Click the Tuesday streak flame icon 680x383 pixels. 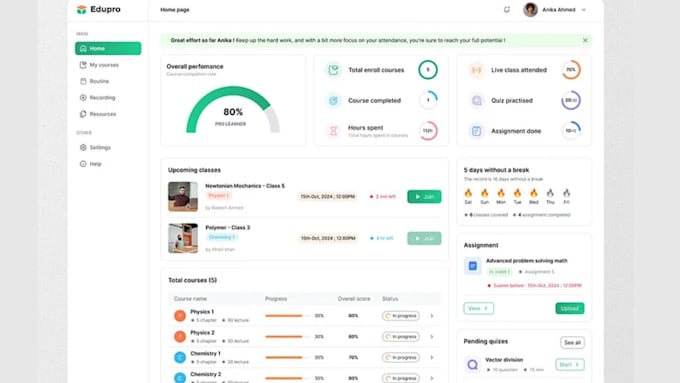click(x=517, y=193)
